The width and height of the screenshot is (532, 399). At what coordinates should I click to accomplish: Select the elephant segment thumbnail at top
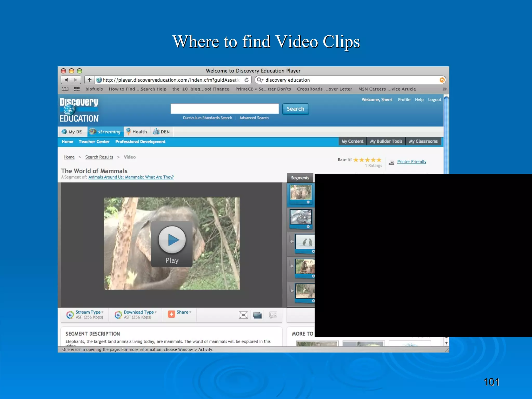tap(301, 192)
